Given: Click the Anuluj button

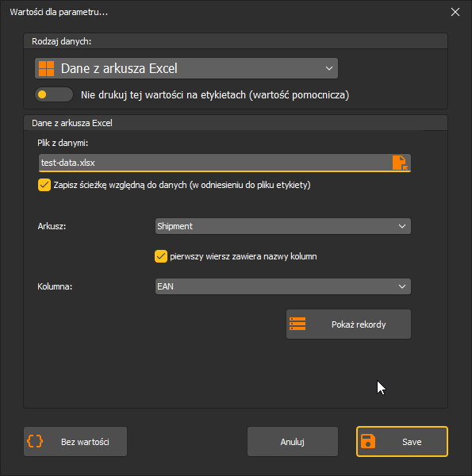Looking at the screenshot, I should coord(293,442).
